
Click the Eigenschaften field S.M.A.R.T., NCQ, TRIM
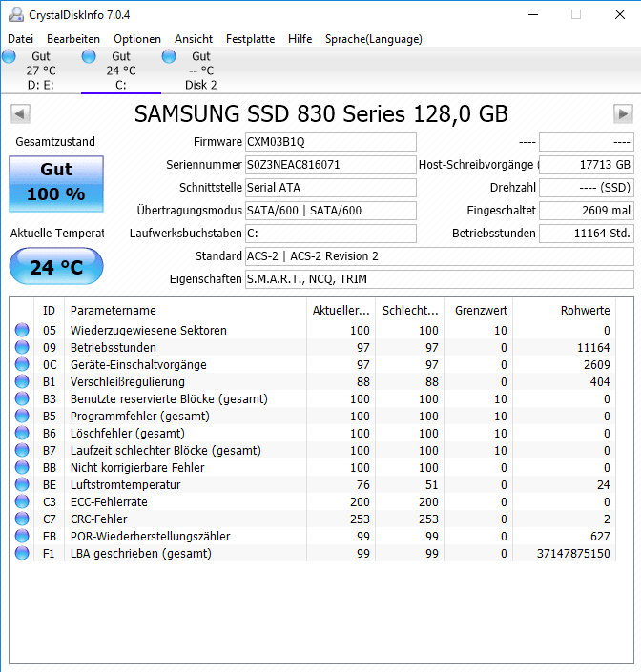point(440,279)
